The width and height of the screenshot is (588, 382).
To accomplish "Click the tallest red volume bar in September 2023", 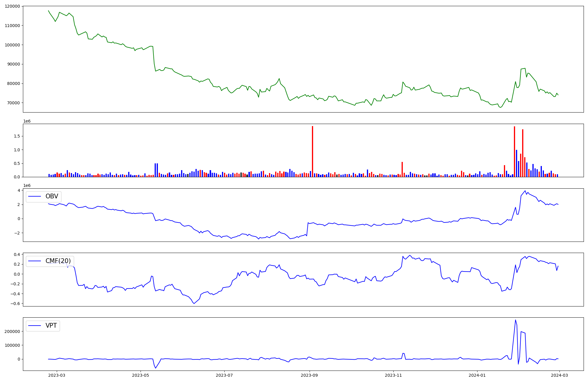I will click(313, 151).
